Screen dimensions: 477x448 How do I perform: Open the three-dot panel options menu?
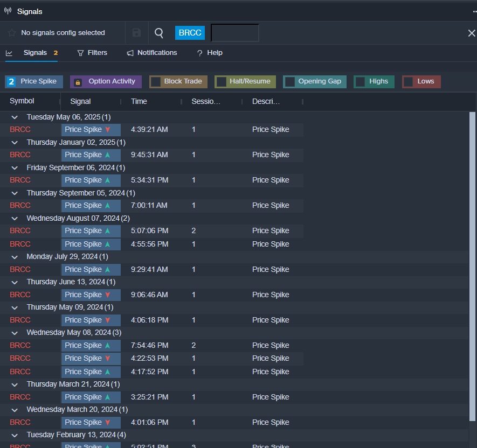tap(474, 11)
